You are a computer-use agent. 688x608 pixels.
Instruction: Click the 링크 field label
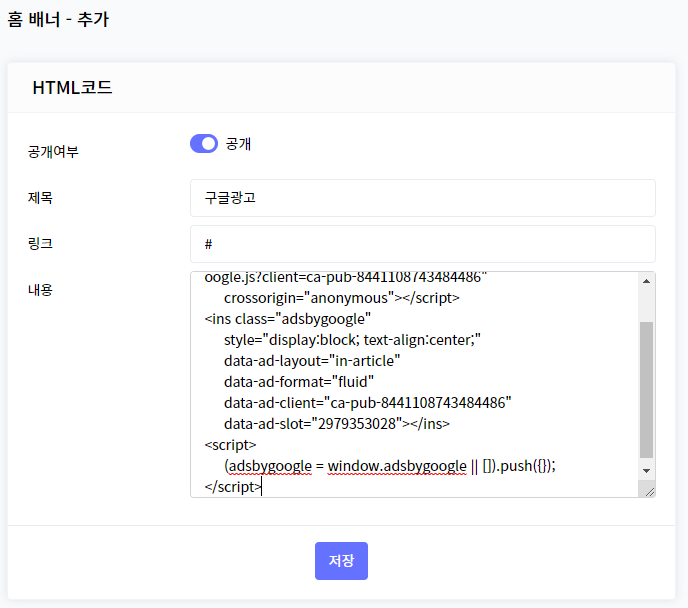40,243
